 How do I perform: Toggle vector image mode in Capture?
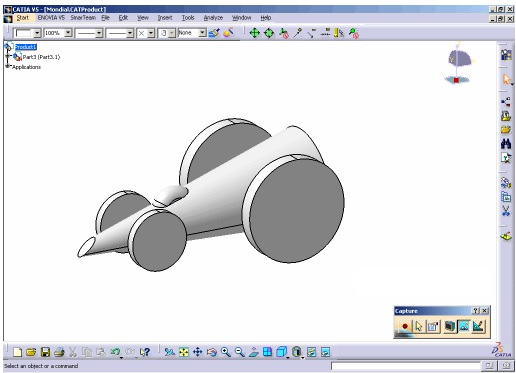click(478, 326)
